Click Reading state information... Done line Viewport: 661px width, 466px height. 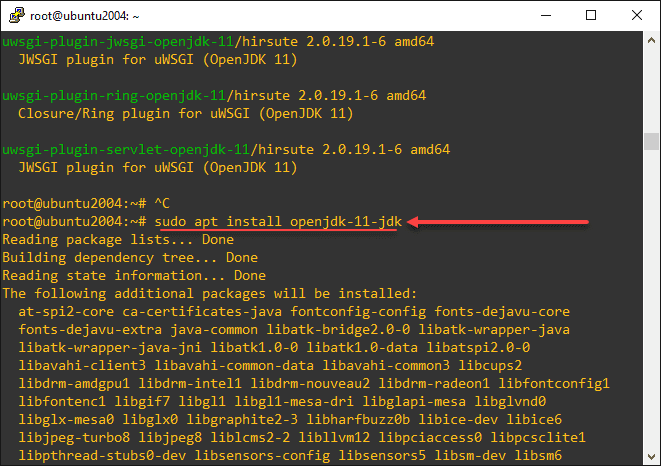[x=134, y=275]
